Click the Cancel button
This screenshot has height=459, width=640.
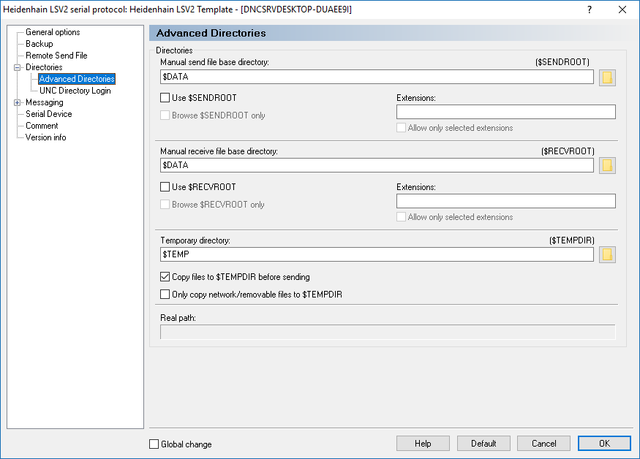coord(544,443)
